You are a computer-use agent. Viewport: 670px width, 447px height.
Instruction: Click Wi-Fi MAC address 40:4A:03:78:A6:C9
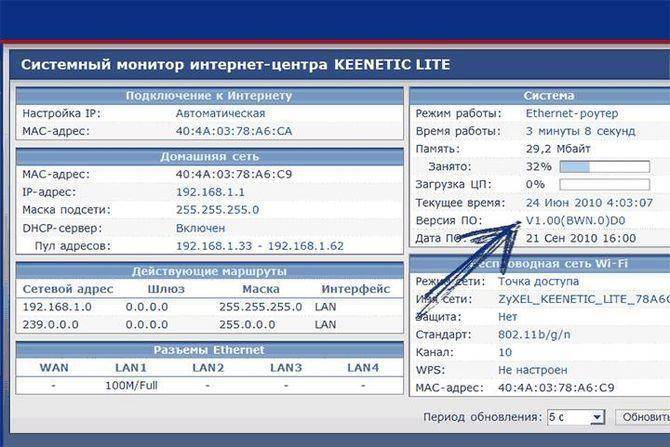[556, 388]
